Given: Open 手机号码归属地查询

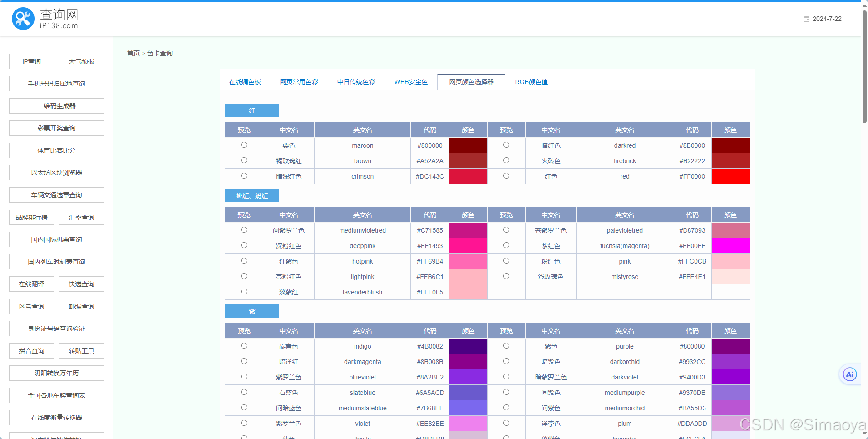Looking at the screenshot, I should 57,84.
